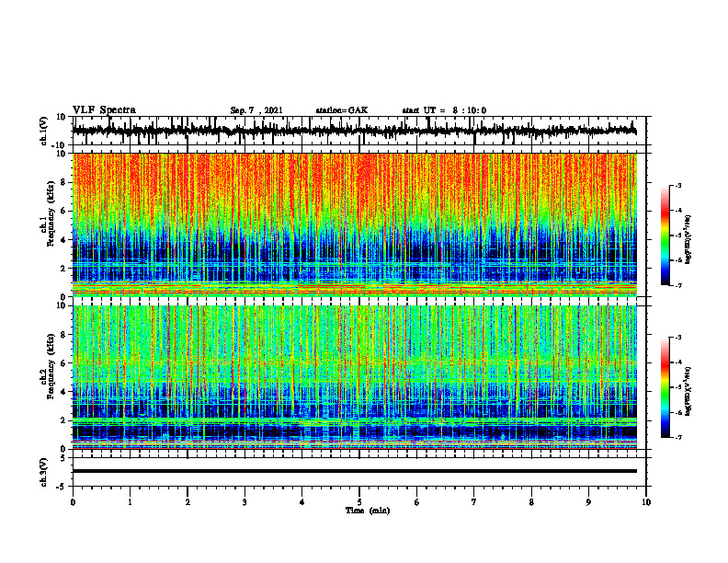728x563 pixels.
Task: Click the "8" kHz tick on ch.2 frequency axis
Action: coord(63,335)
